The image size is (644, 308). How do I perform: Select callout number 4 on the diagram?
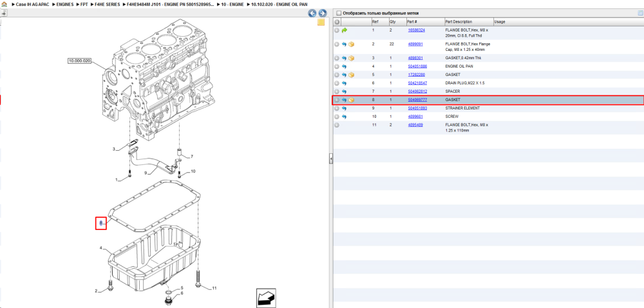pyautogui.click(x=100, y=248)
